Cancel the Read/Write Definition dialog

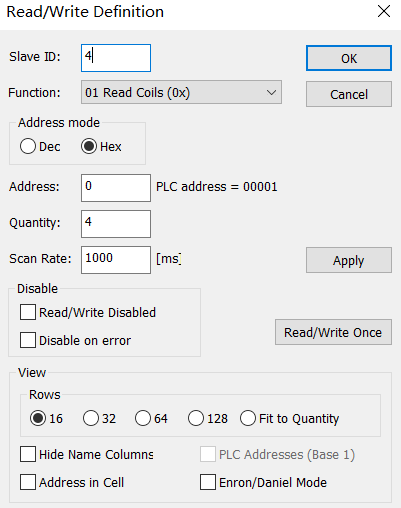(x=349, y=94)
